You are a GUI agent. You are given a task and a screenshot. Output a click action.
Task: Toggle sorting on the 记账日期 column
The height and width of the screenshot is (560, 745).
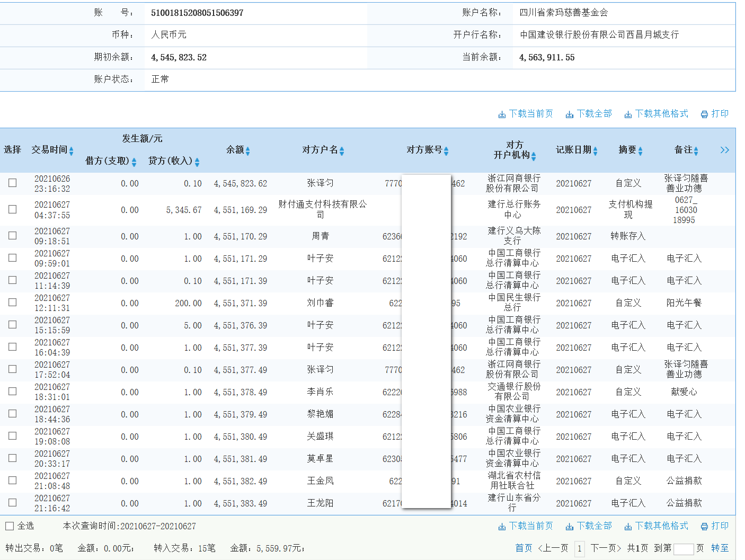(x=596, y=150)
